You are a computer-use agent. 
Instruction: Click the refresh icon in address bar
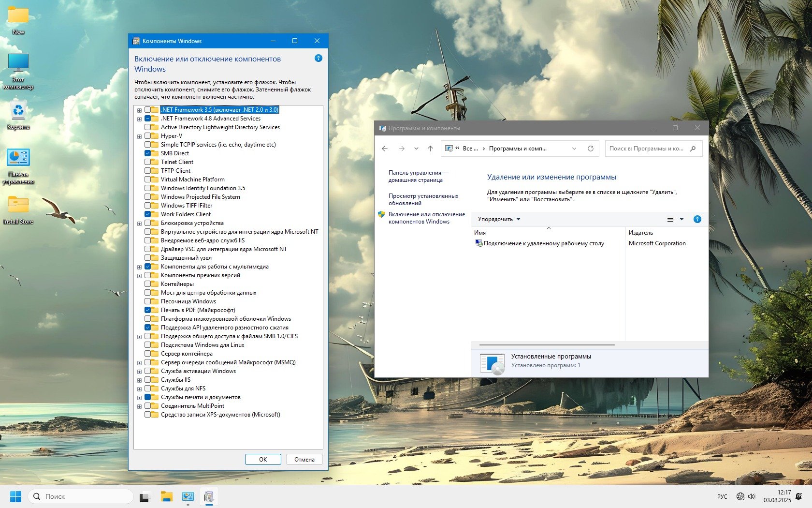click(x=590, y=149)
